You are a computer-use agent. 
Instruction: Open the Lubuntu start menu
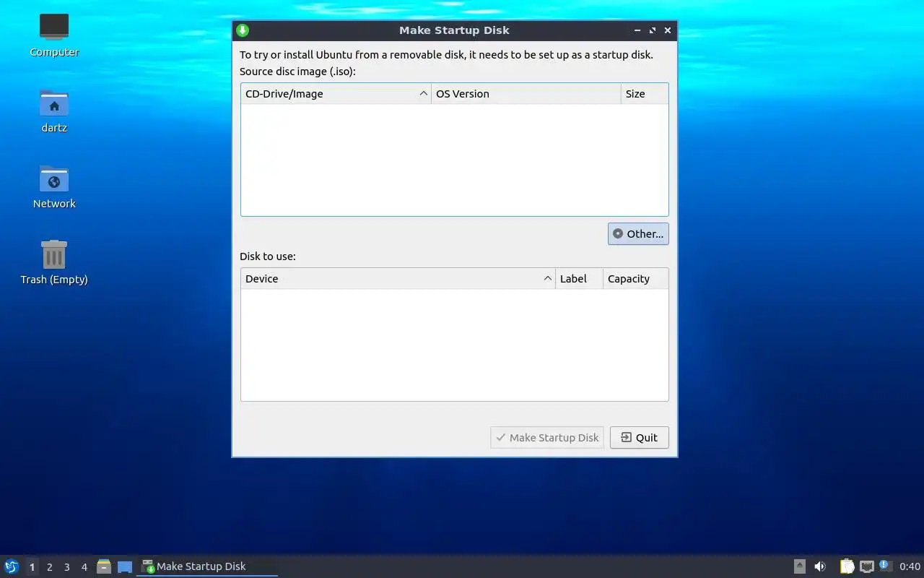coord(11,566)
